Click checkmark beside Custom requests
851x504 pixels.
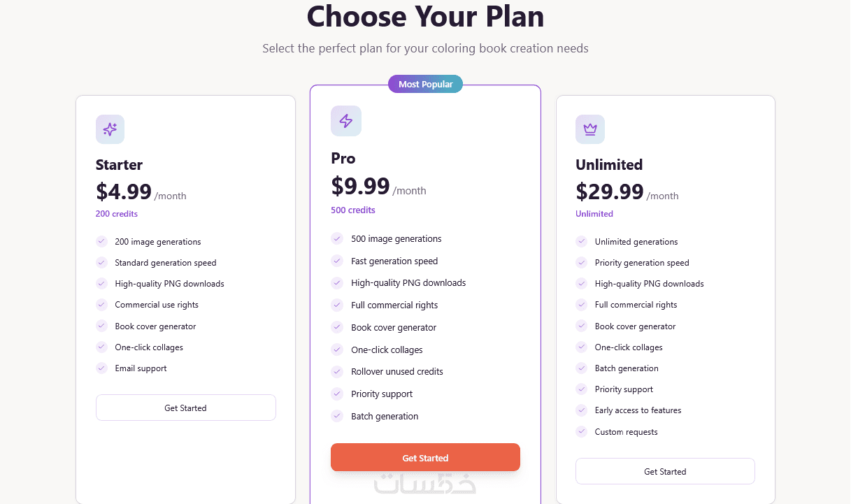pos(581,431)
